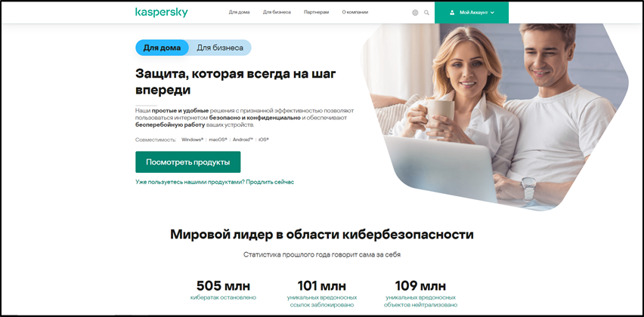Image resolution: width=644 pixels, height=317 pixels.
Task: Follow the Продлить сейчас renewal link
Action: pyautogui.click(x=271, y=182)
